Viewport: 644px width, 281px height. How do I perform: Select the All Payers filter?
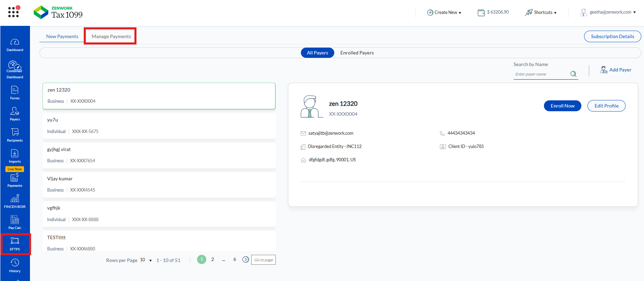pos(317,53)
